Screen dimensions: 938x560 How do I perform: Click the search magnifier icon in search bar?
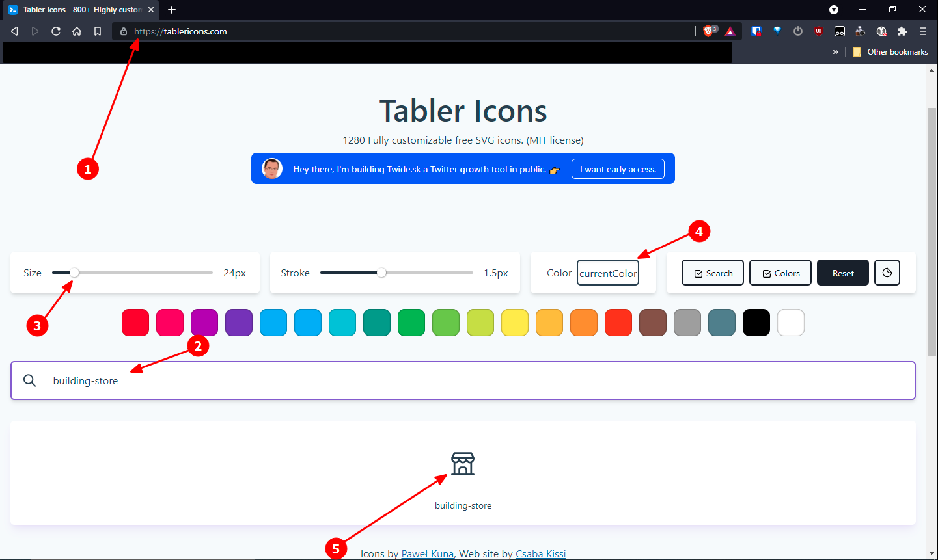(x=29, y=380)
